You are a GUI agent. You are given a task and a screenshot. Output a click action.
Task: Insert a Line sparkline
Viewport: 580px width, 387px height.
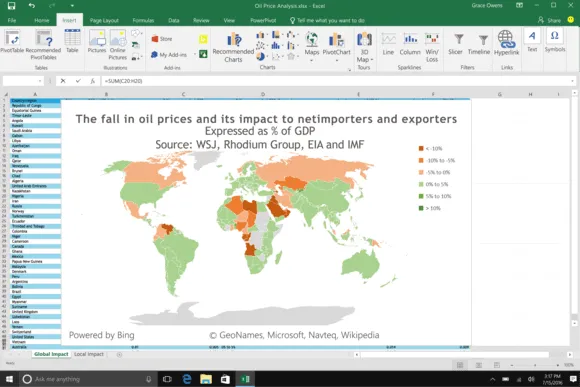(x=388, y=44)
